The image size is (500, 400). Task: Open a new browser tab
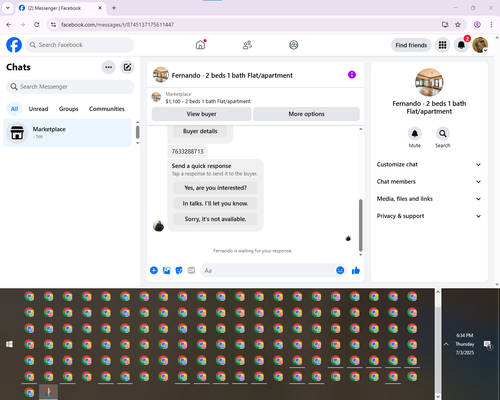(114, 8)
